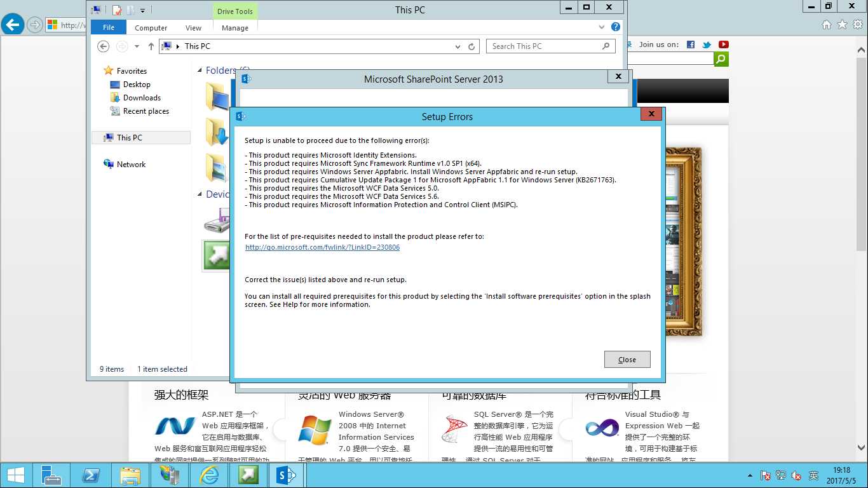Select the Drive Tools contextual tab
The height and width of the screenshot is (488, 868).
point(235,11)
